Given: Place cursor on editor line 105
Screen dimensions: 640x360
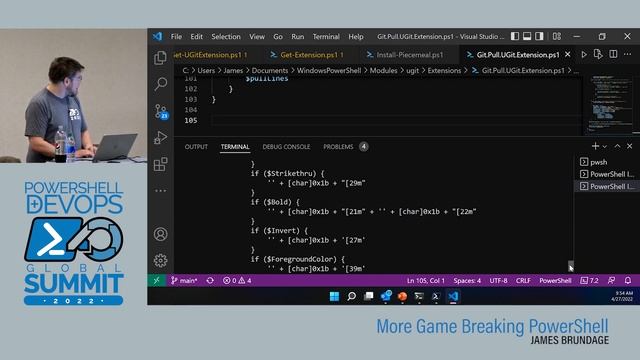Looking at the screenshot, I should click(396, 120).
